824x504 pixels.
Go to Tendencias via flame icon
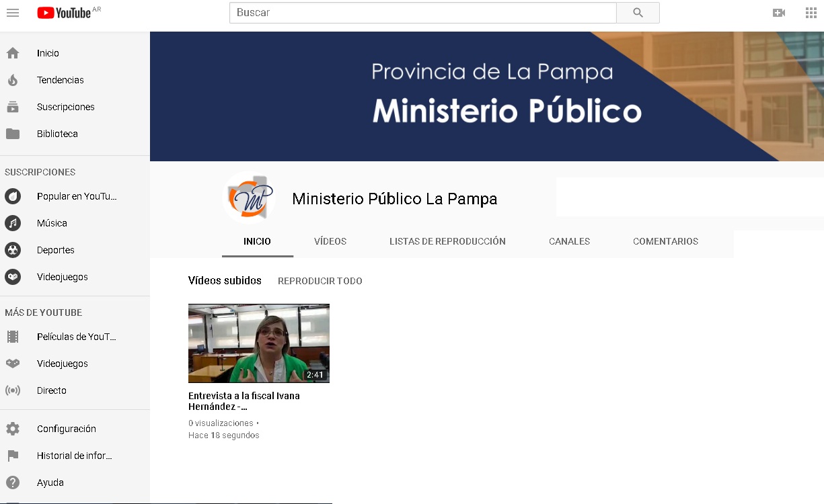(x=13, y=80)
